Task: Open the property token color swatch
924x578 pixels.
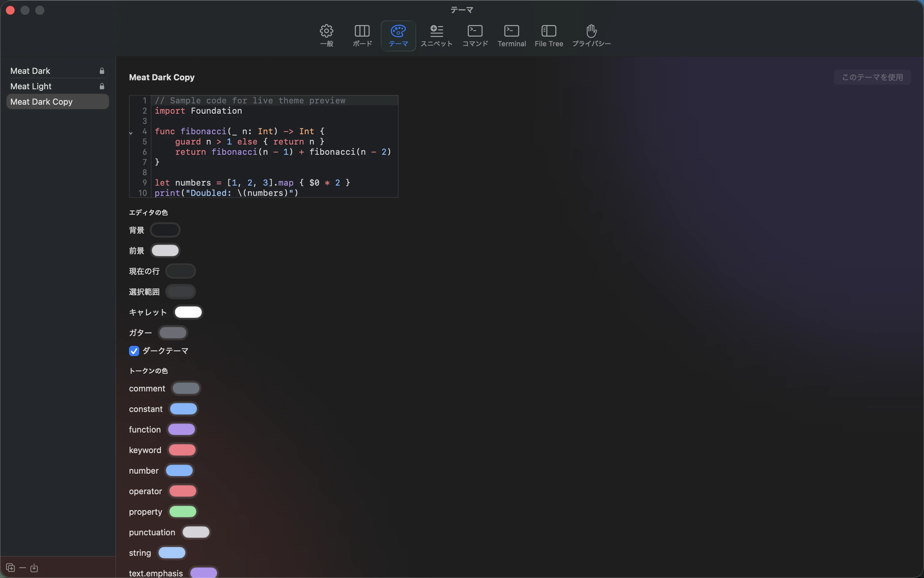Action: [183, 512]
